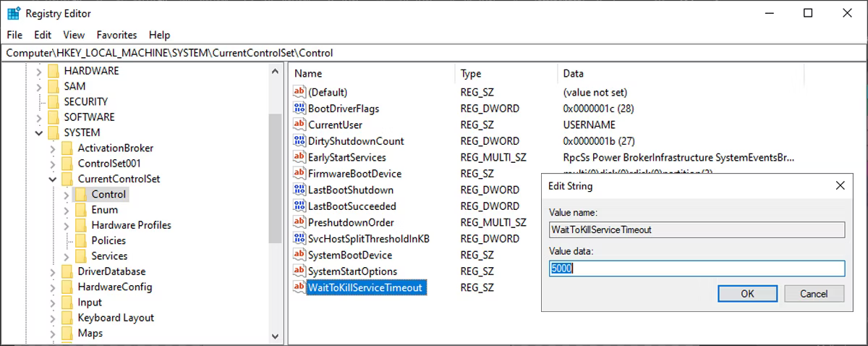Click the CurrentUser string value icon
The width and height of the screenshot is (868, 346).
pos(299,125)
